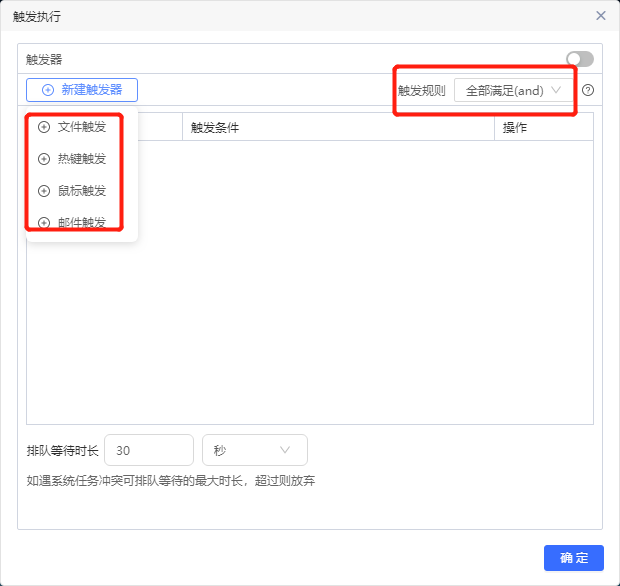Click the 操作 column header
The height and width of the screenshot is (586, 620).
(x=544, y=128)
